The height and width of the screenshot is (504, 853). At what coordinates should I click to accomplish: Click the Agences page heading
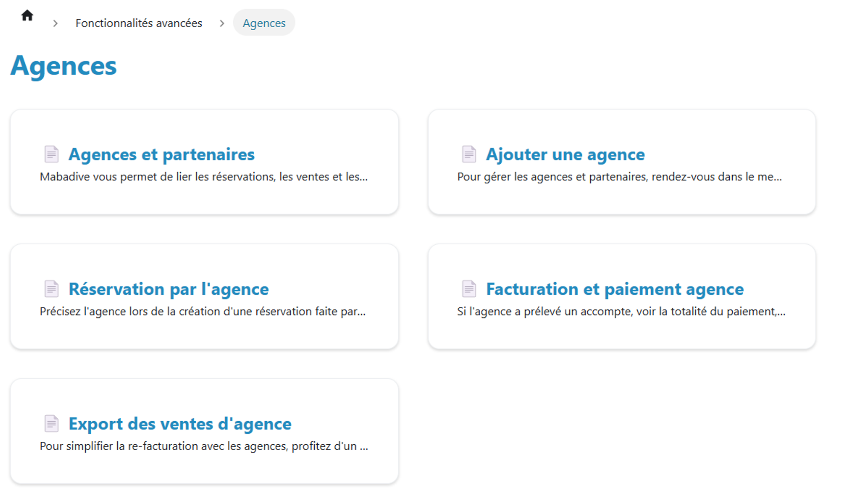64,66
